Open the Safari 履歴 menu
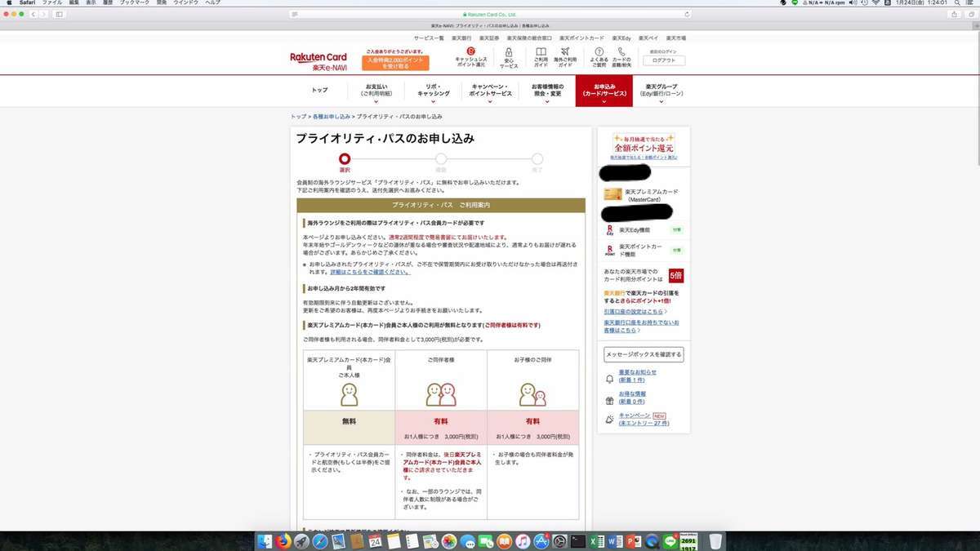980x551 pixels. pyautogui.click(x=109, y=3)
